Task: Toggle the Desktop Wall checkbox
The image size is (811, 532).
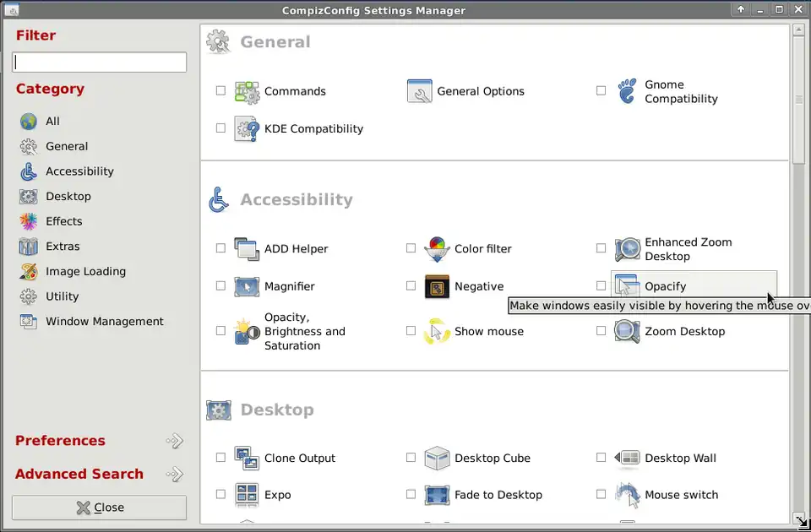Action: click(601, 459)
